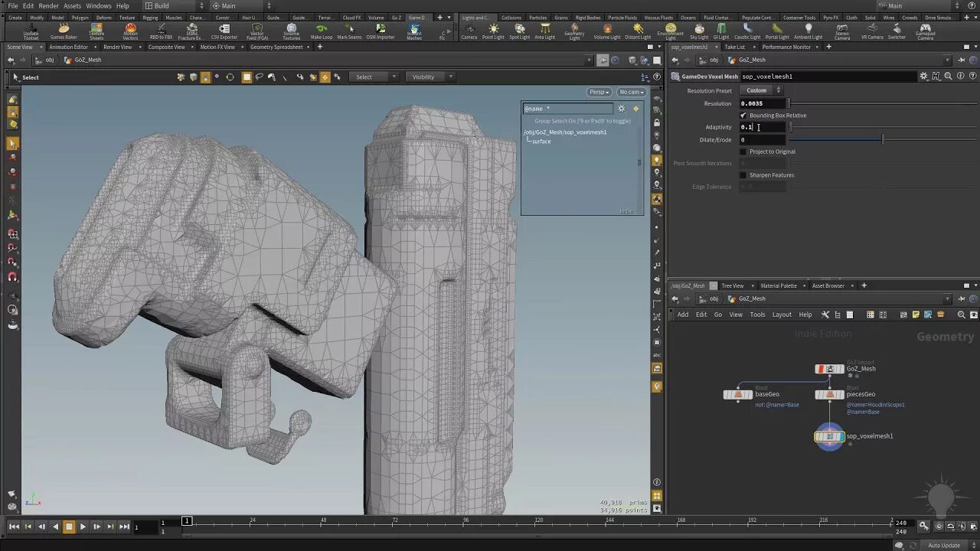
Task: Uncheck Bounding Box Relative checkbox
Action: click(743, 116)
